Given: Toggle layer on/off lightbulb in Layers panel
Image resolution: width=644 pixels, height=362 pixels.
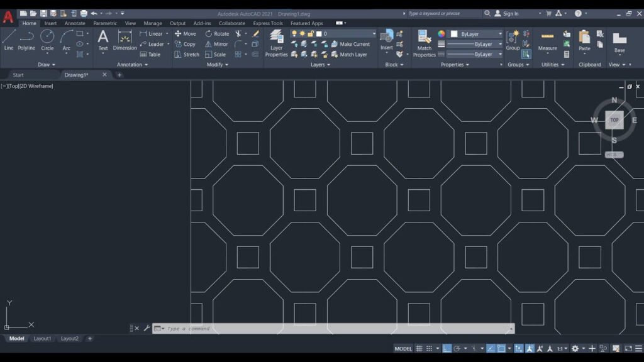Looking at the screenshot, I should click(294, 34).
